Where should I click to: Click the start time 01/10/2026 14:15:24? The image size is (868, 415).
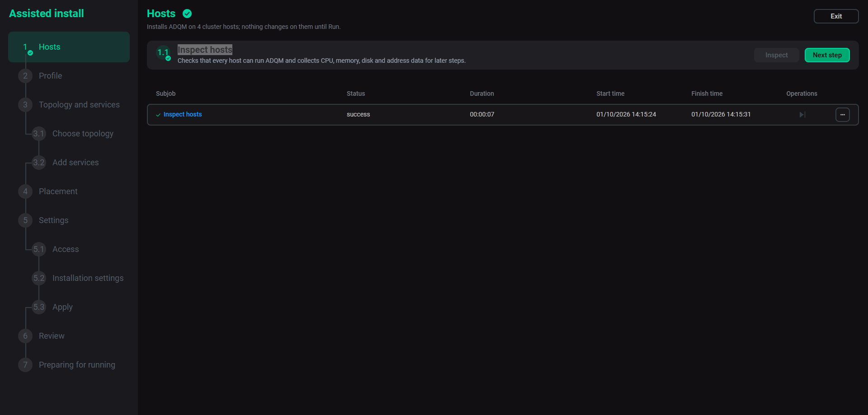click(x=626, y=115)
